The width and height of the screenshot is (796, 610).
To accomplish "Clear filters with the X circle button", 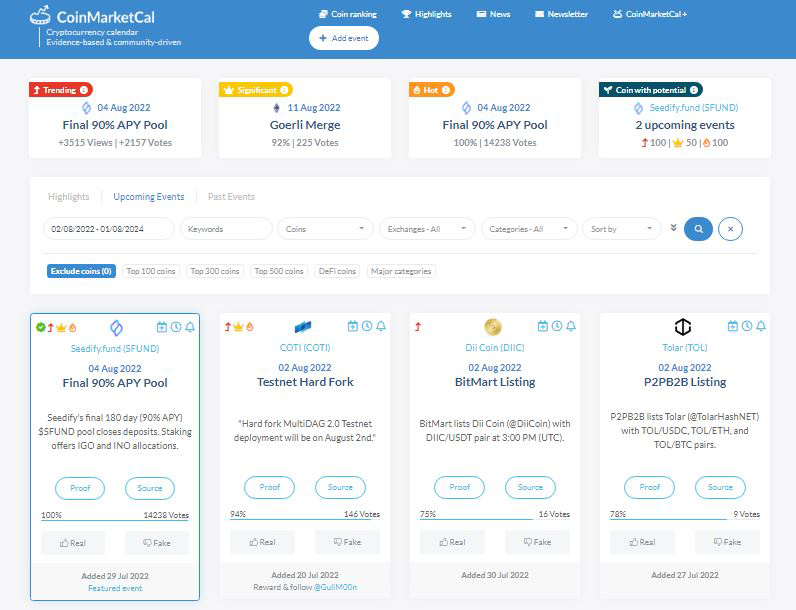I will tap(730, 229).
